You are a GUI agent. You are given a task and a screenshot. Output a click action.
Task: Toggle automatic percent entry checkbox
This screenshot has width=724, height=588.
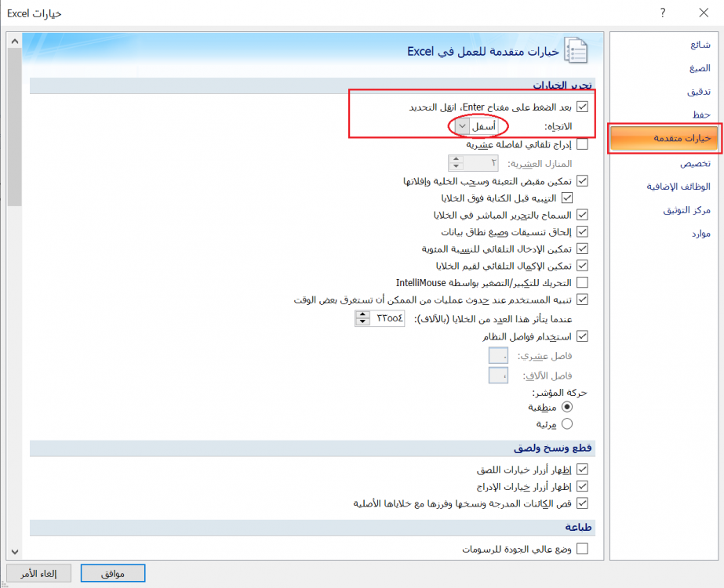pos(582,249)
